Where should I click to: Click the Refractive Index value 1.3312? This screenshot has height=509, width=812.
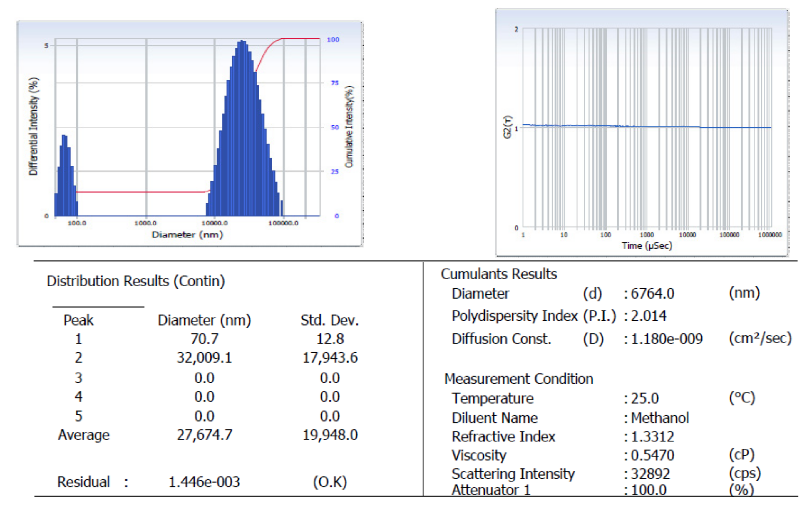point(652,436)
